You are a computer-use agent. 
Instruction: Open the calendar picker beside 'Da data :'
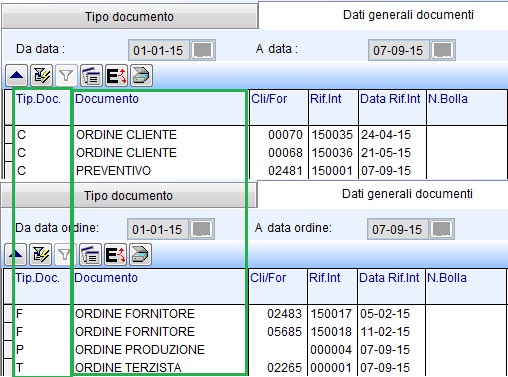[203, 50]
